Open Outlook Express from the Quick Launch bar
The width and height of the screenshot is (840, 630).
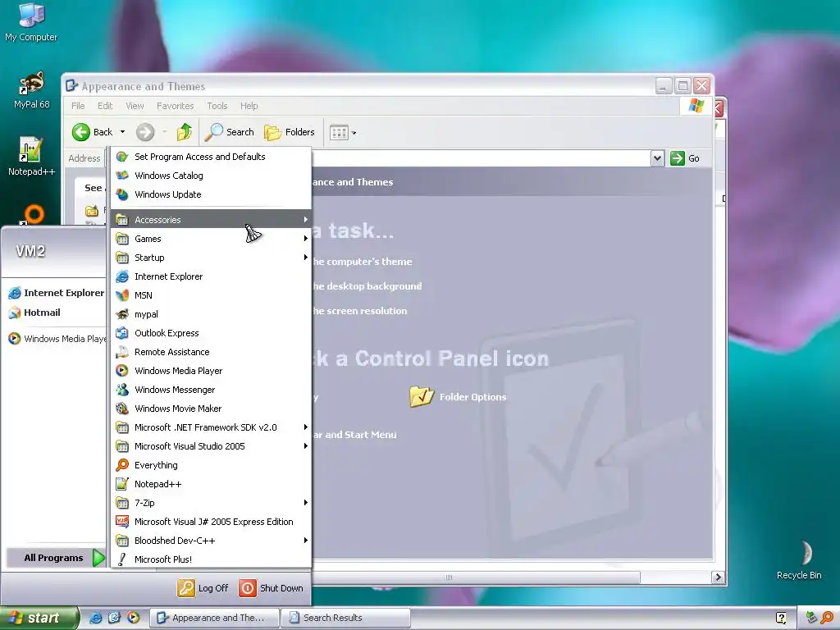click(x=114, y=618)
